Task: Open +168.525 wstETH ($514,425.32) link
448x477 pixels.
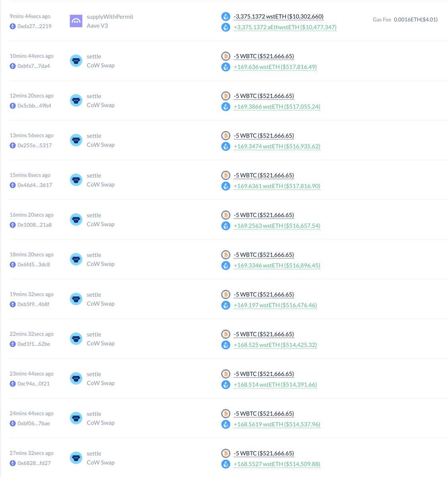Action: [275, 345]
